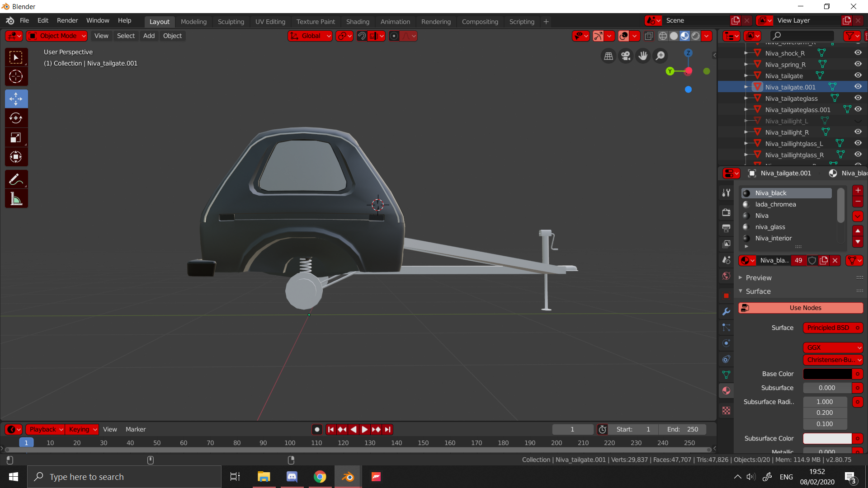This screenshot has width=868, height=488.
Task: Expand the Preview panel
Action: click(x=758, y=277)
